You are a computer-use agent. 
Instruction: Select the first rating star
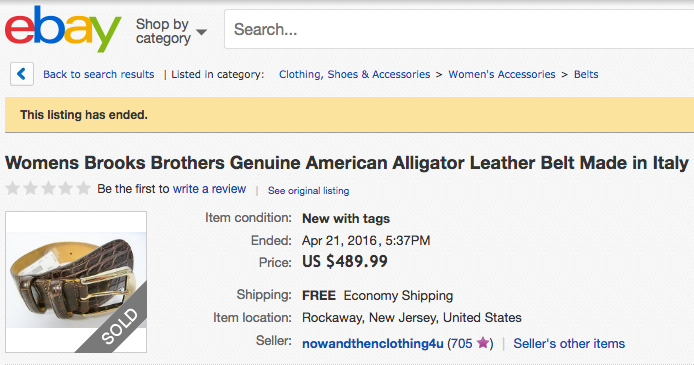pos(13,188)
